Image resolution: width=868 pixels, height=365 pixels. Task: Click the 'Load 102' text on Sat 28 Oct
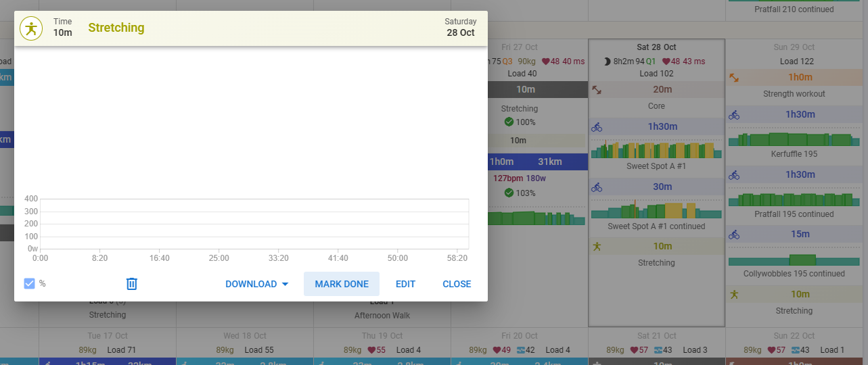[x=656, y=74]
